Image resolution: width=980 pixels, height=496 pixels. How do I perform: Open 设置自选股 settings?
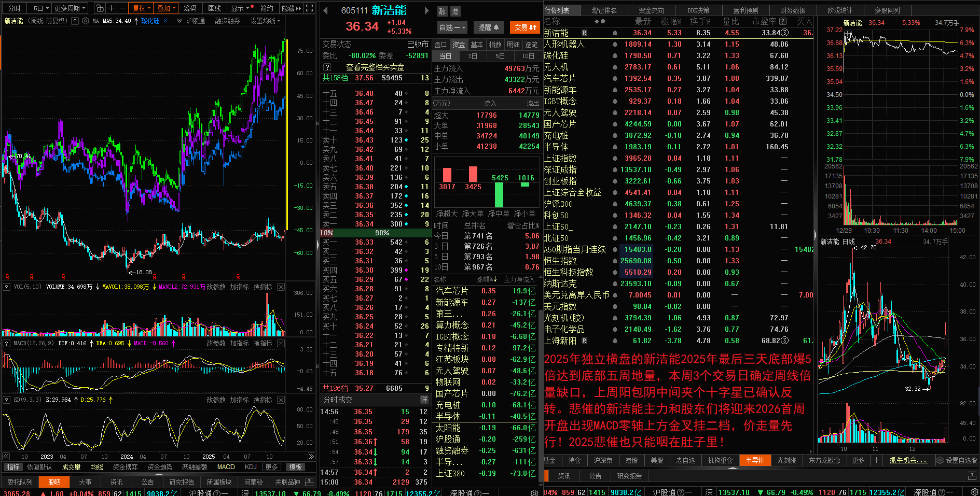[957, 460]
